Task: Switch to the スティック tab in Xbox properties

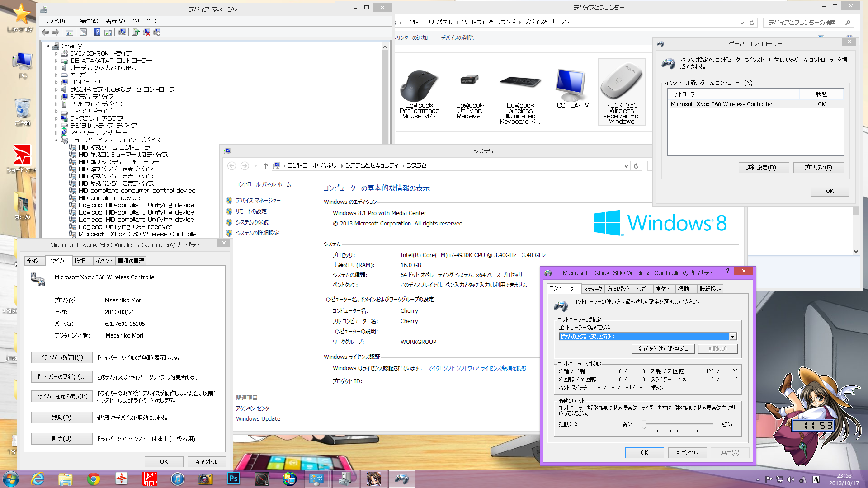Action: coord(592,289)
